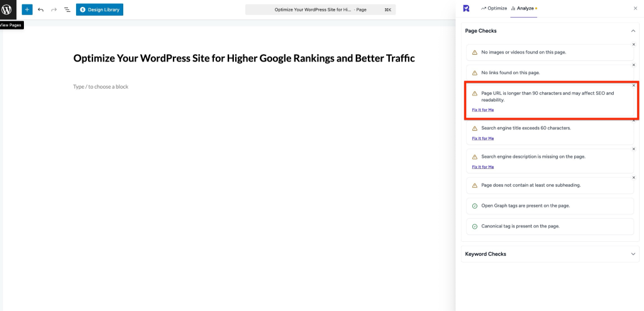
Task: Switch to the Optimize tab
Action: click(494, 8)
